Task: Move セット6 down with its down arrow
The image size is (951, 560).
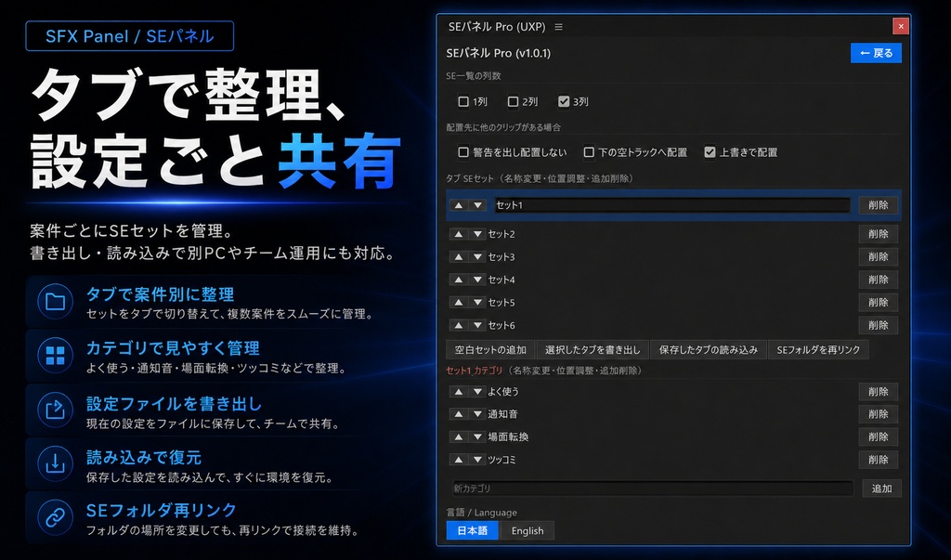Action: click(x=478, y=326)
